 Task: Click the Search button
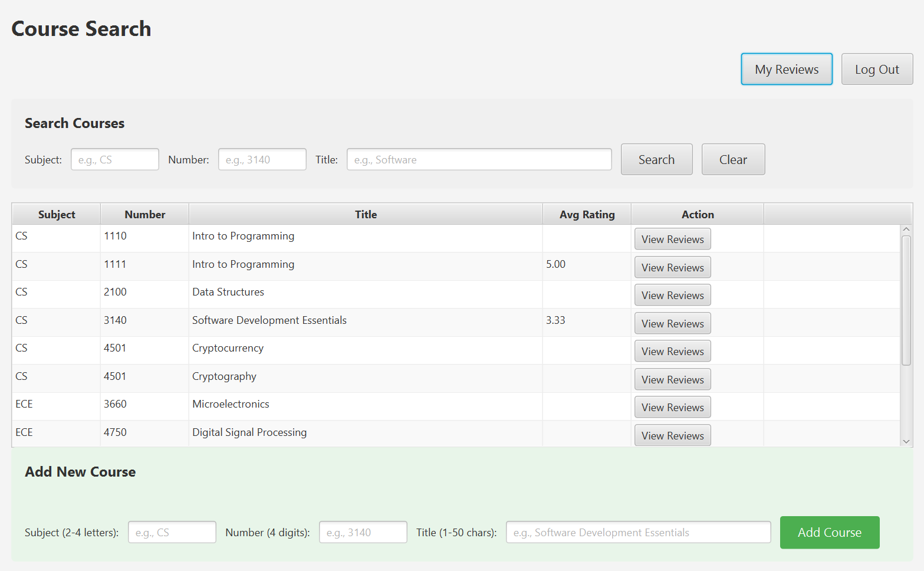click(656, 160)
